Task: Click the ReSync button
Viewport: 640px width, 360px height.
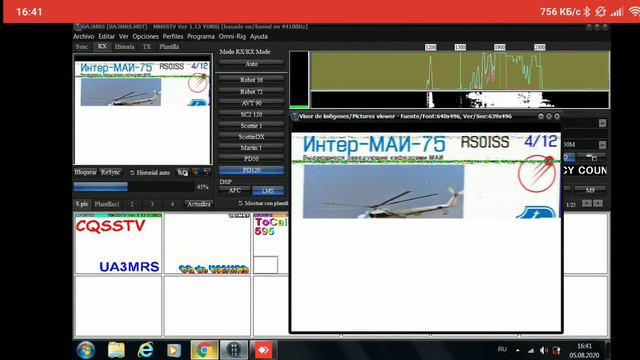Action: click(x=111, y=172)
